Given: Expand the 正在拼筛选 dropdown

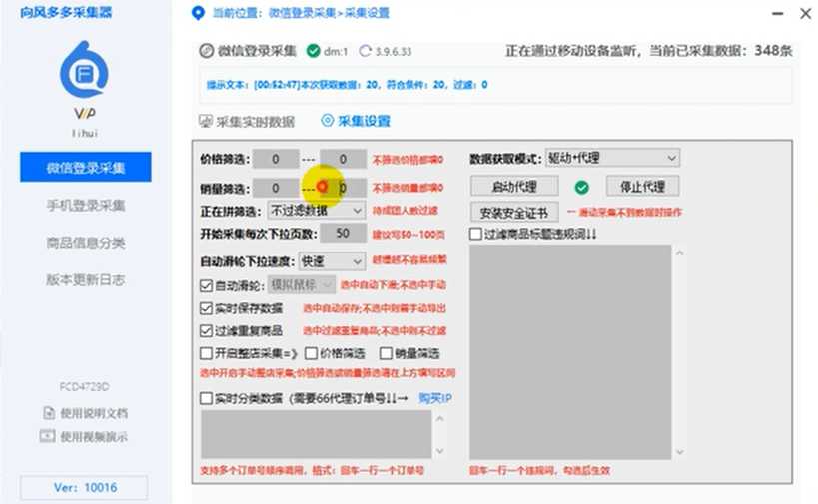Looking at the screenshot, I should click(x=316, y=211).
